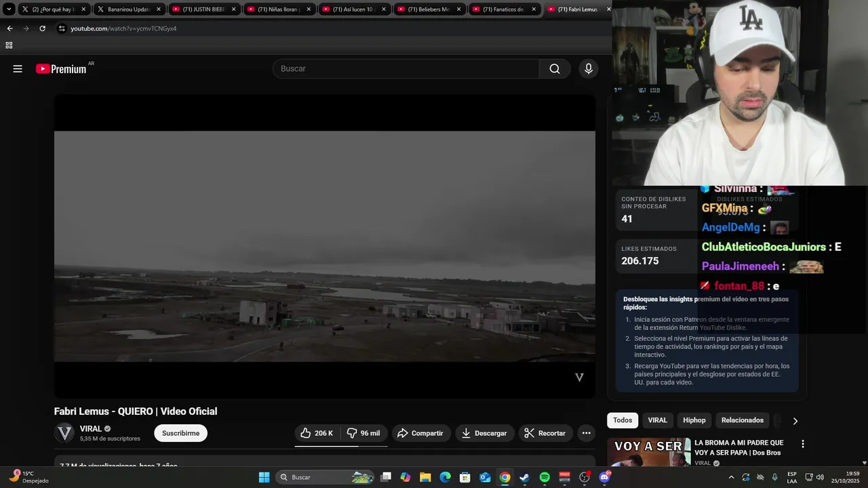Open Steam from the taskbar
Image resolution: width=868 pixels, height=488 pixels.
524,477
